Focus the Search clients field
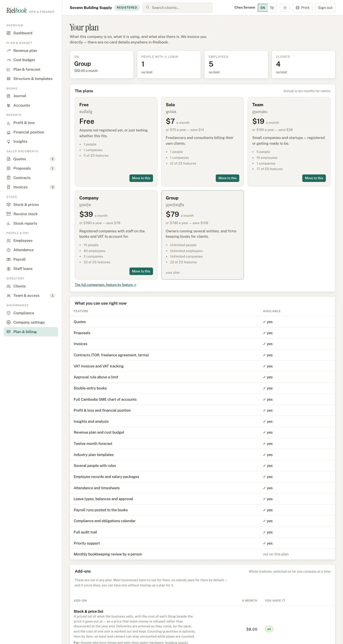343x644 pixels. [x=178, y=8]
